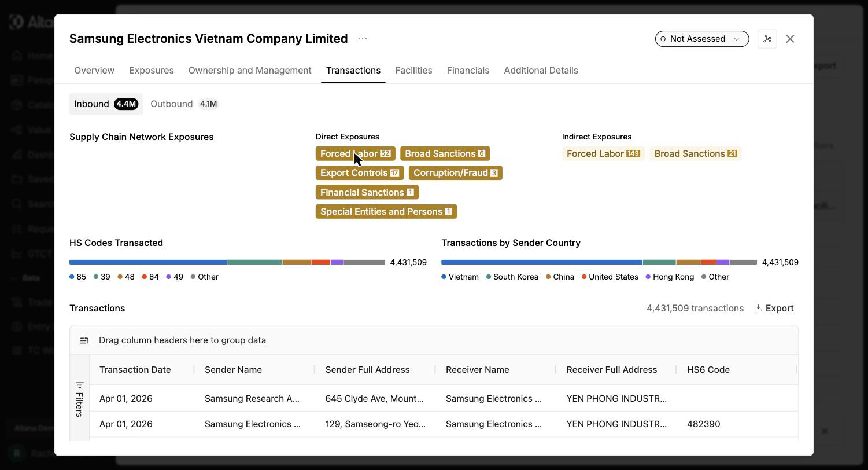This screenshot has width=868, height=470.
Task: Click Corruption/Fraud 3 tag
Action: pos(455,172)
